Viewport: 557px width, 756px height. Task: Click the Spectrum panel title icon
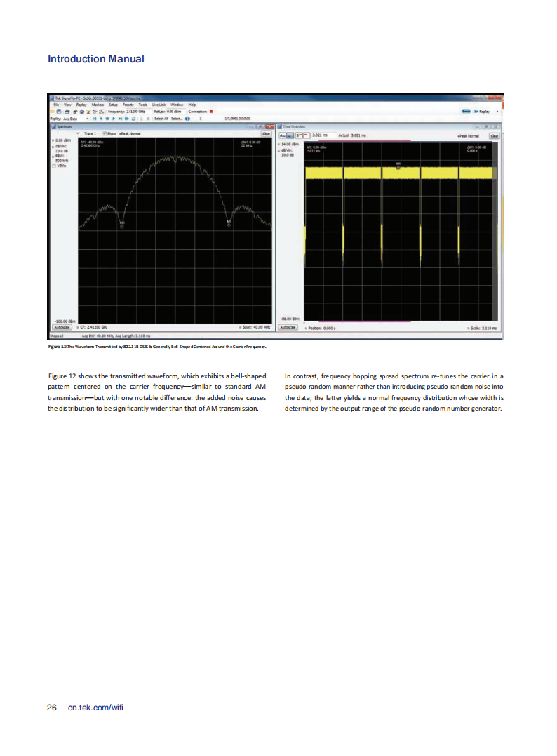tap(53, 127)
